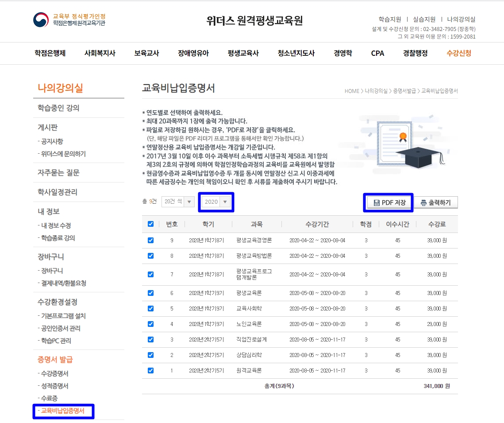Image resolution: width=504 pixels, height=423 pixels.
Task: Open the 장애영유아 menu
Action: tap(193, 53)
